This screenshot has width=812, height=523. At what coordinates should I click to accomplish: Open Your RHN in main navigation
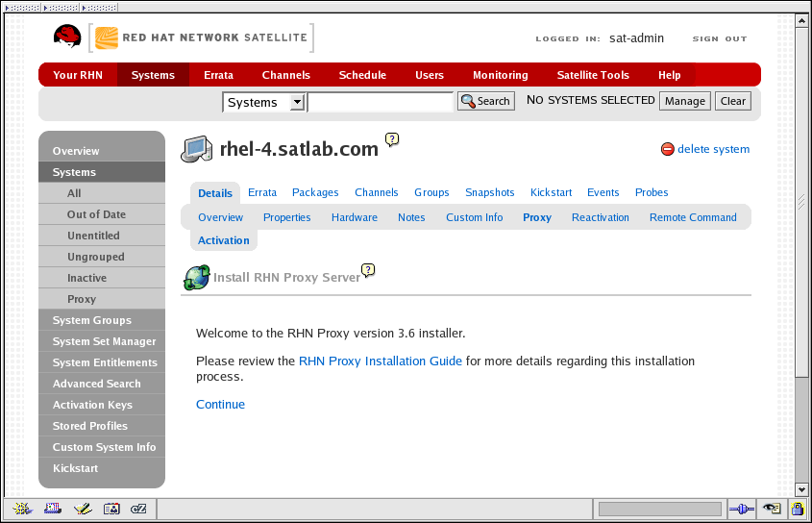pyautogui.click(x=78, y=75)
